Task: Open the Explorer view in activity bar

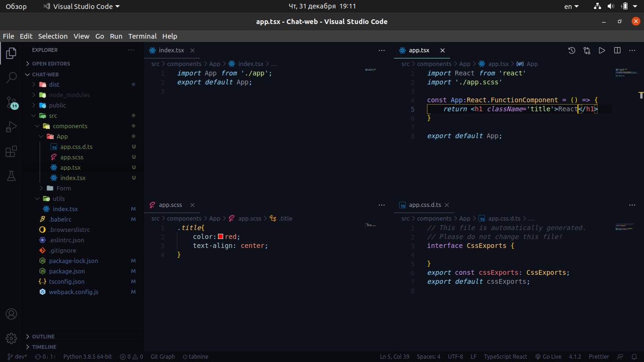Action: point(11,53)
